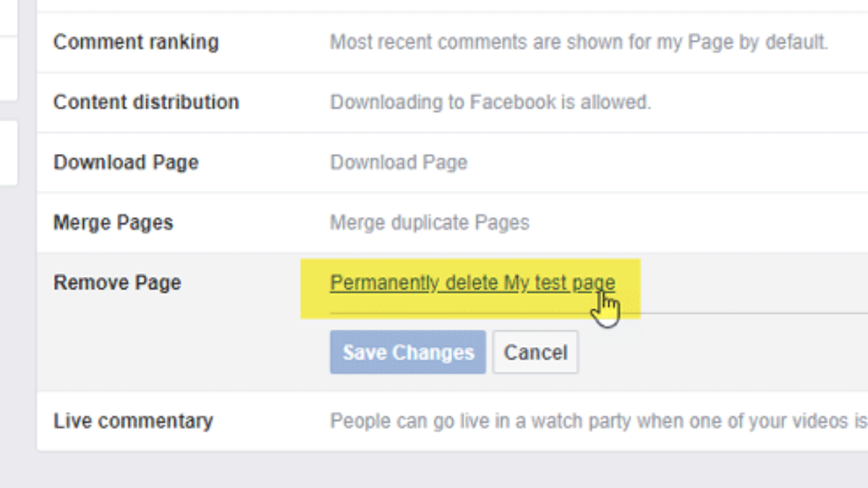
Task: Click the watch party description text
Action: point(597,421)
